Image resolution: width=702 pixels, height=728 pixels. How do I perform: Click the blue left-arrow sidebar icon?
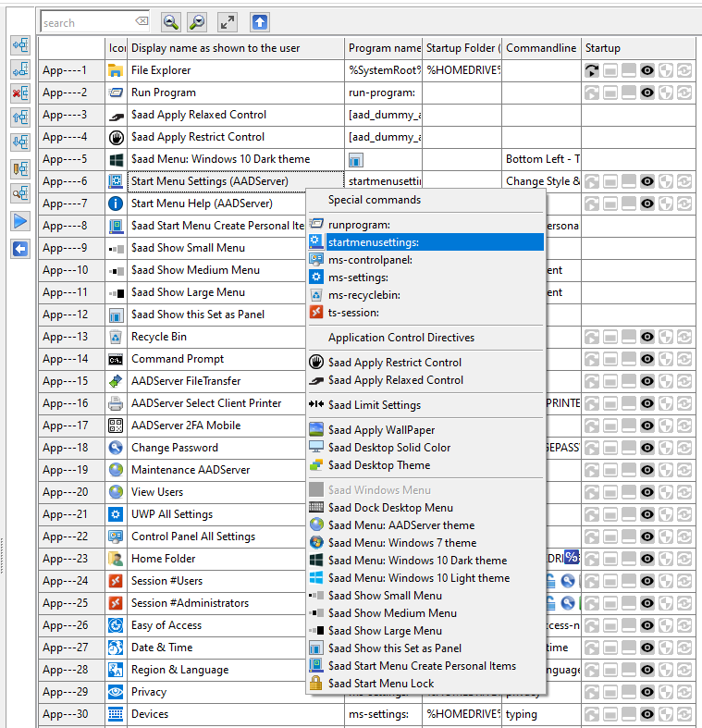(x=19, y=249)
